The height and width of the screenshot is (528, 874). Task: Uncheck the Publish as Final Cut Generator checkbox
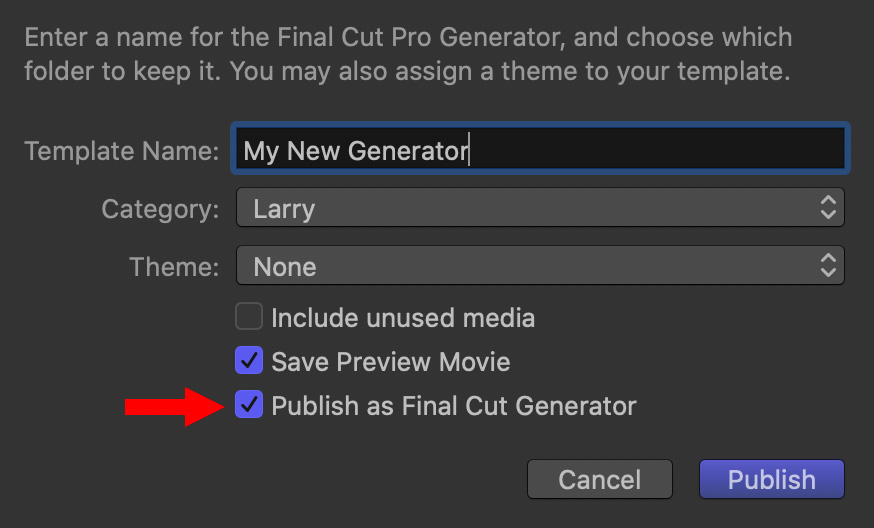tap(249, 405)
